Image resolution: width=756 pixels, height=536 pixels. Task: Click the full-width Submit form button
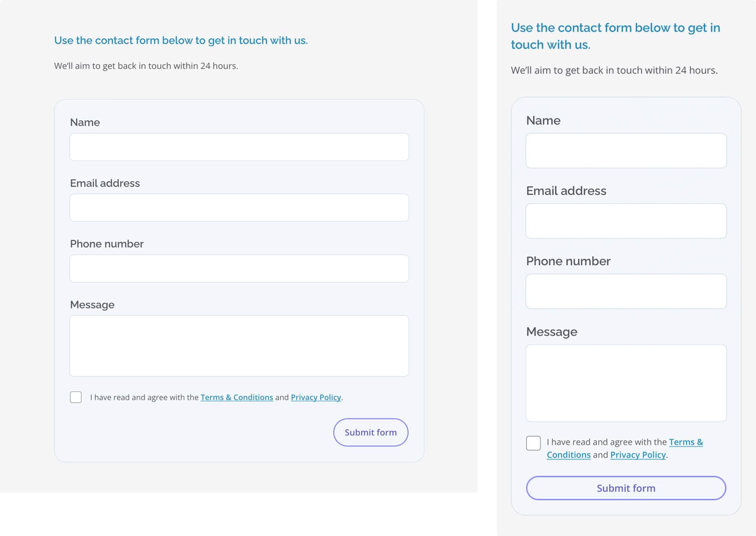[626, 488]
